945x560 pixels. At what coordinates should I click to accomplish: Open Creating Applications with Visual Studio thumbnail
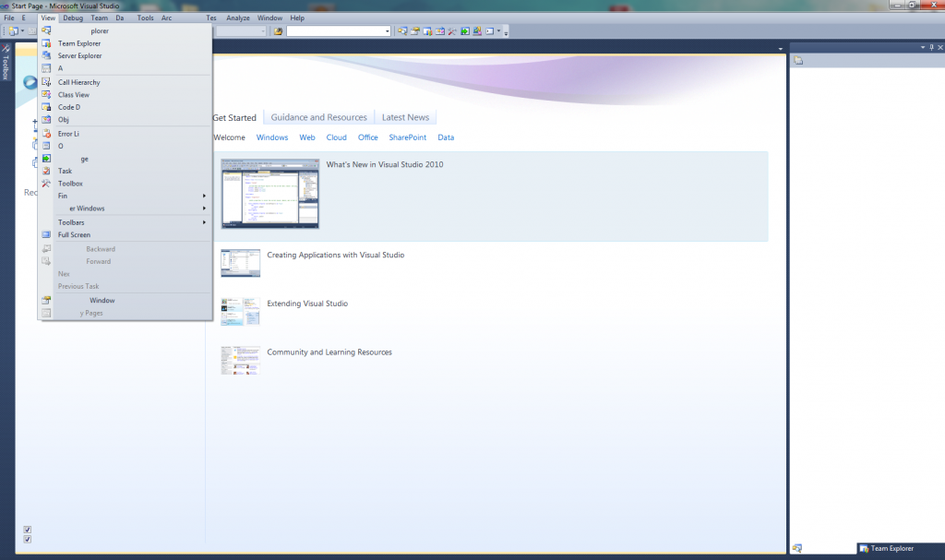point(241,263)
